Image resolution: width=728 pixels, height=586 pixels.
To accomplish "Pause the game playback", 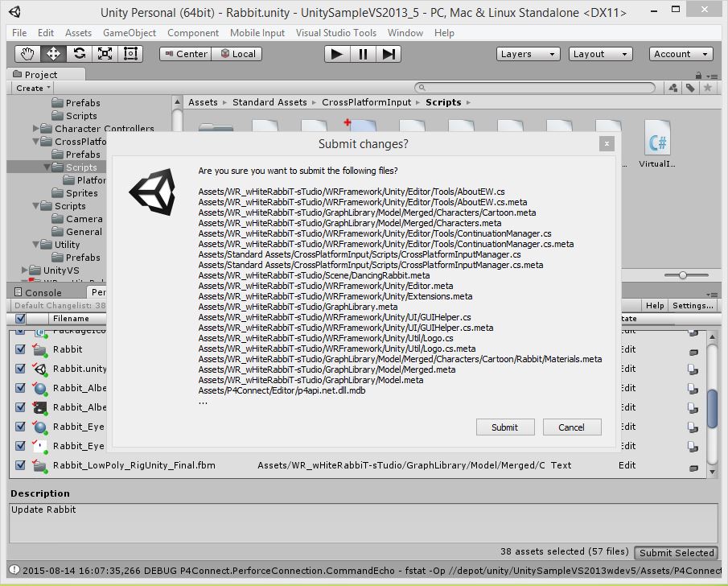I will (363, 54).
